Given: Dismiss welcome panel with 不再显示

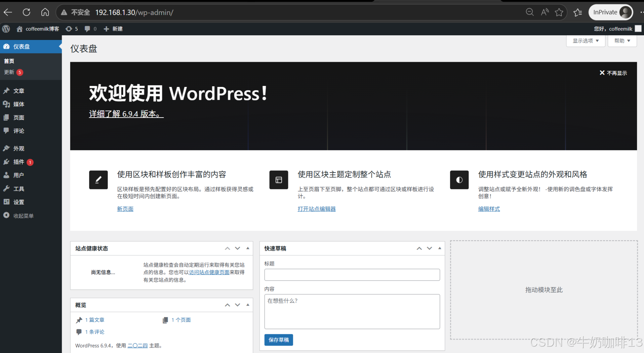Looking at the screenshot, I should [x=613, y=73].
